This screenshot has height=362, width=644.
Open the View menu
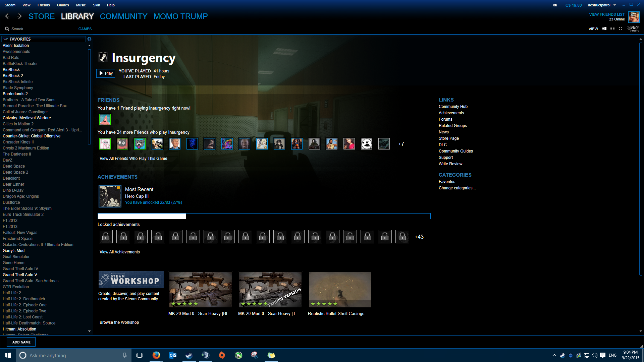26,5
